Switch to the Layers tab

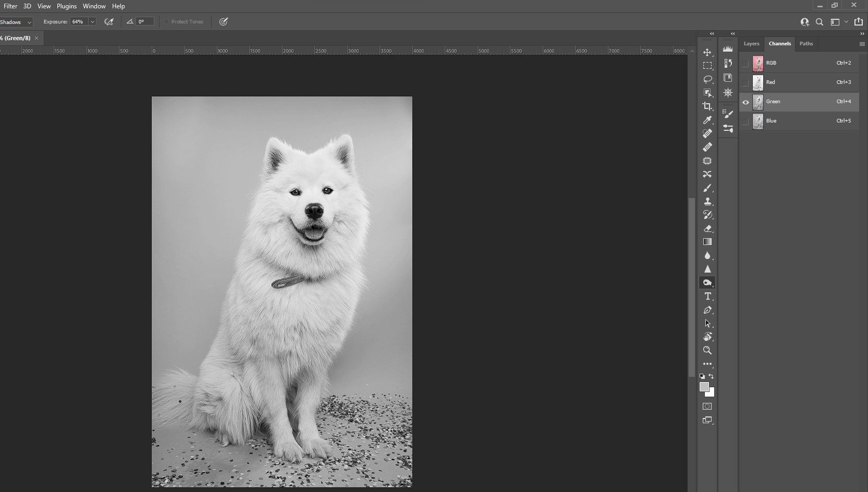coord(751,44)
